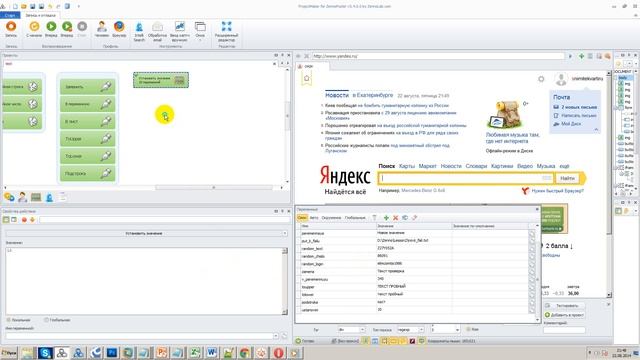Open Skype from the Windows taskbar
Screen dimensions: 640x360
coord(45,353)
